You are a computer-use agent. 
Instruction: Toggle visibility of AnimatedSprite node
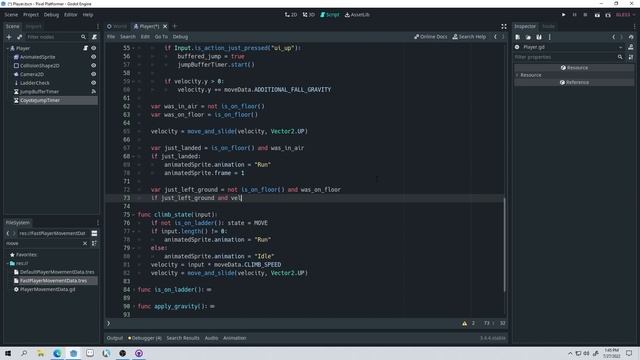93,57
